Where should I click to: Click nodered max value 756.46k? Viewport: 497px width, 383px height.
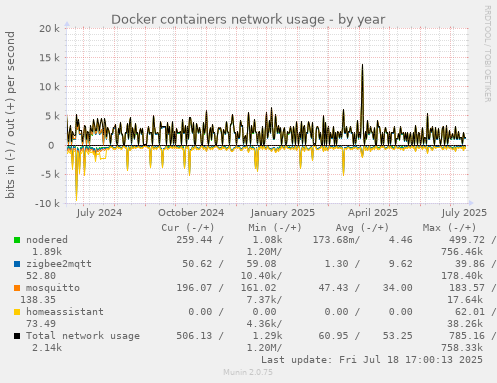(x=462, y=252)
